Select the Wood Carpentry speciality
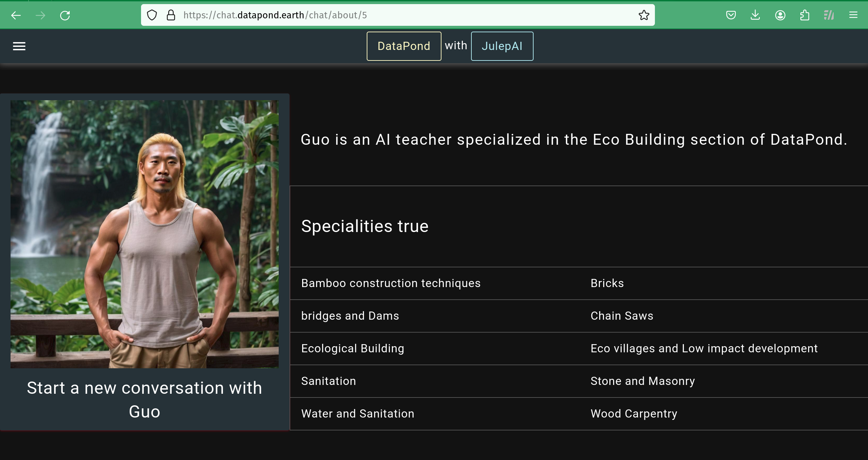868x460 pixels. click(633, 414)
